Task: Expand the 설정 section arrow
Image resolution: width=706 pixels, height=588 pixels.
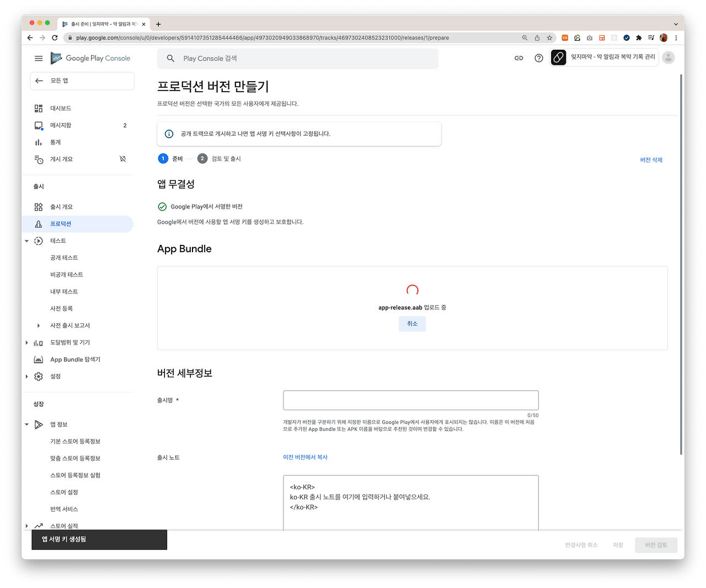Action: [26, 377]
